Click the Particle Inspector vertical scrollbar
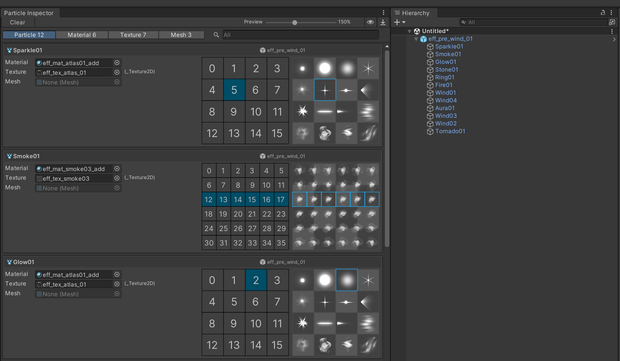The height and width of the screenshot is (361, 620). pos(387,148)
